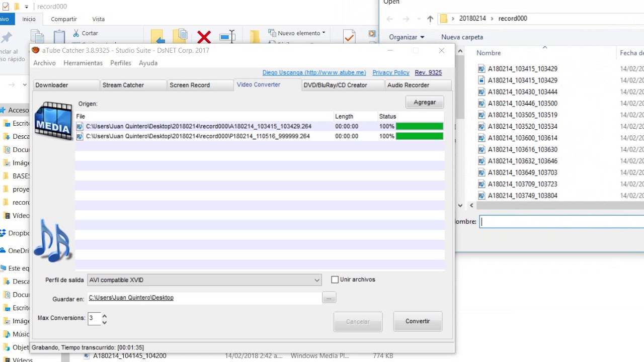
Task: Click the Properties checkmark icon in ribbon
Action: point(349,37)
